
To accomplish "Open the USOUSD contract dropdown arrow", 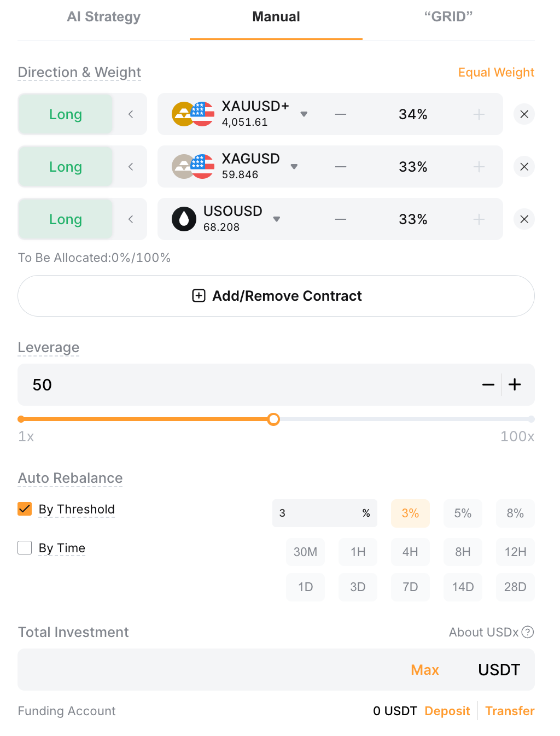I will click(277, 219).
